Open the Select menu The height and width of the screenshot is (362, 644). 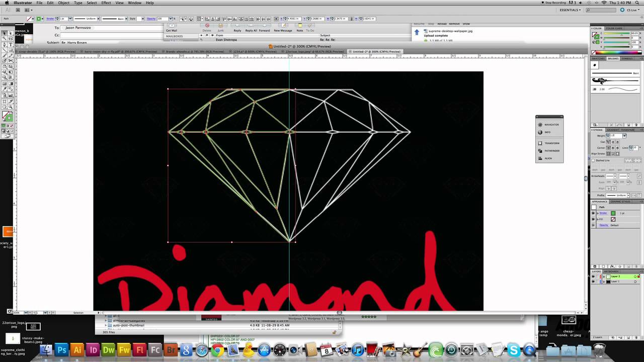pyautogui.click(x=92, y=3)
